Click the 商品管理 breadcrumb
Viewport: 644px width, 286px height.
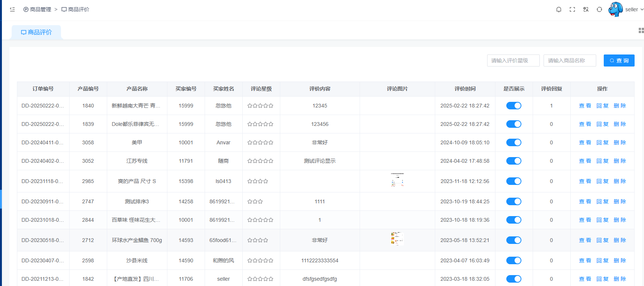(37, 9)
